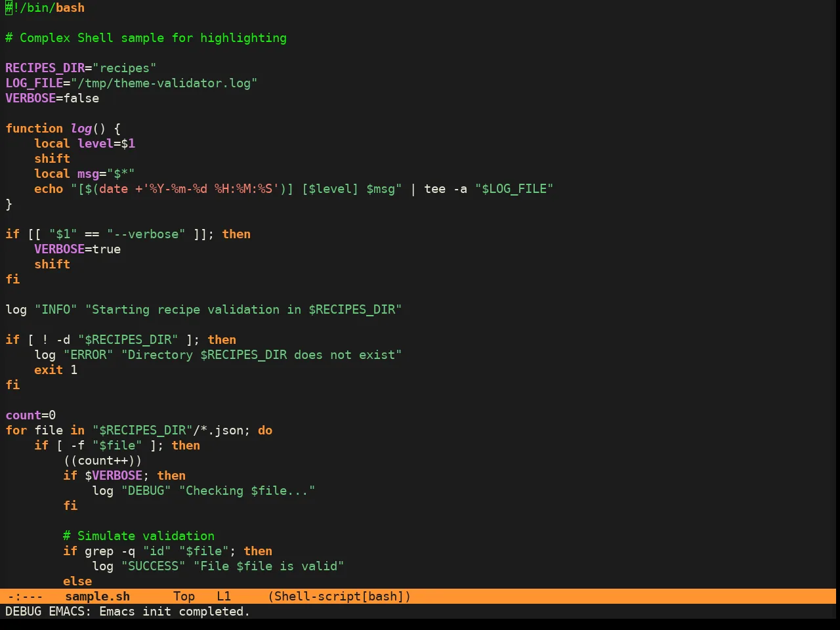This screenshot has height=630, width=840.
Task: Click the ((count++)) expression
Action: [x=102, y=461]
